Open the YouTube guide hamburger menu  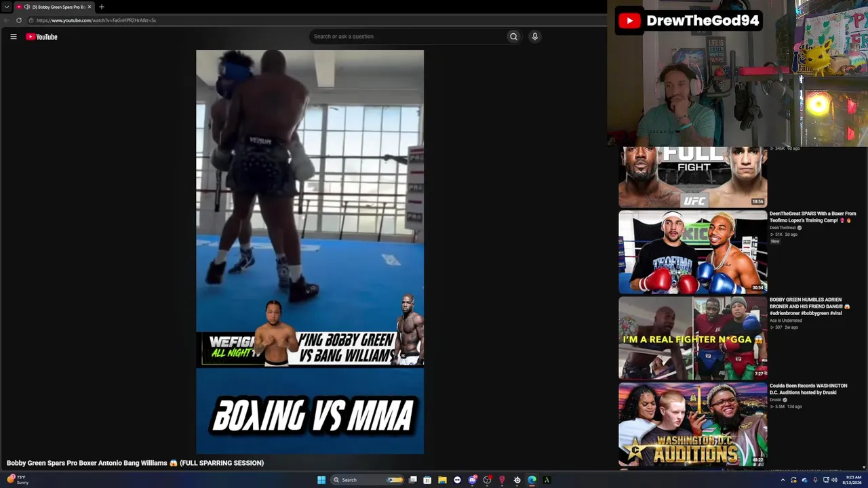pyautogui.click(x=14, y=37)
